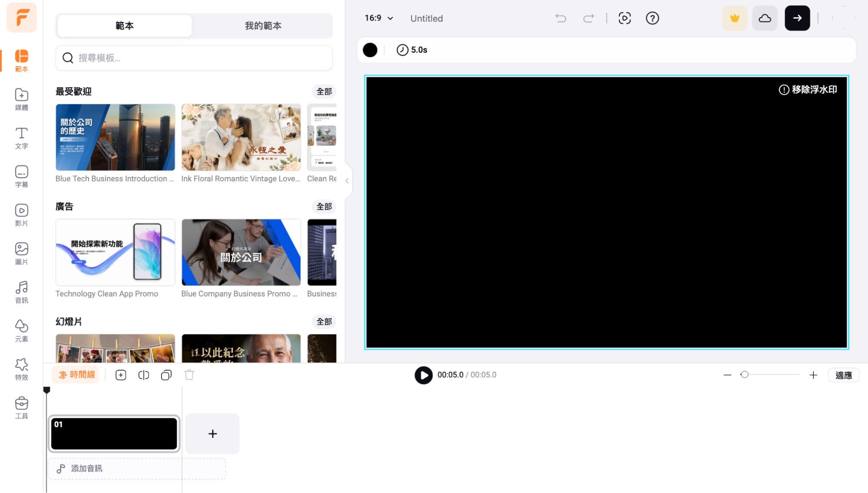Viewport: 868px width, 493px height.
Task: Open the Subtitles (字幕) sidebar panel
Action: click(x=21, y=177)
